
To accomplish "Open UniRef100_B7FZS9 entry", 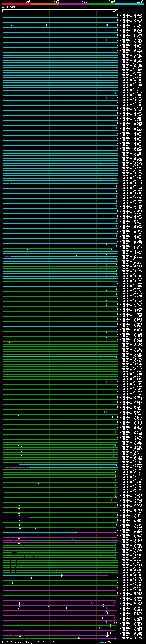I will [131, 279].
